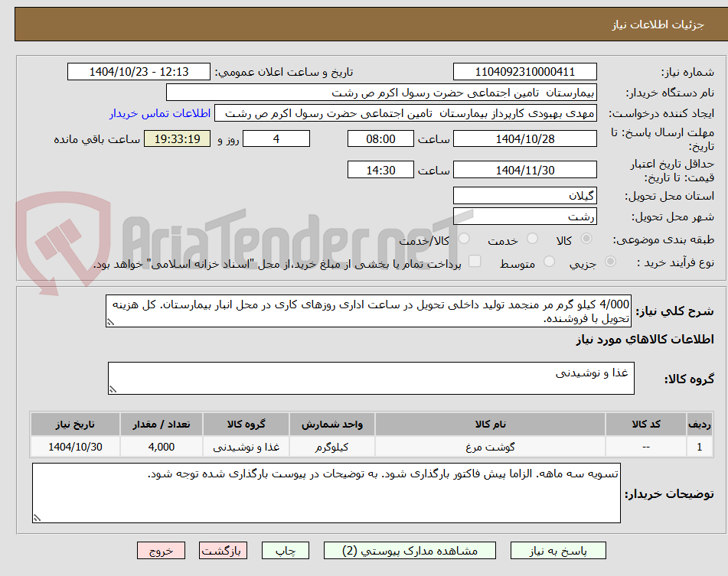
Task: Select the جزیی purchase type radio
Action: (610, 262)
